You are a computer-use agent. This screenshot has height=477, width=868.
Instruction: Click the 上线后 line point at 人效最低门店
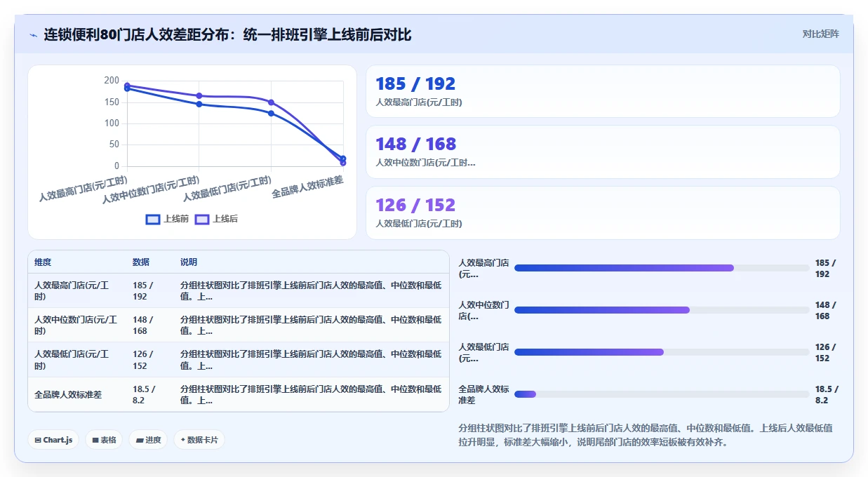(271, 102)
